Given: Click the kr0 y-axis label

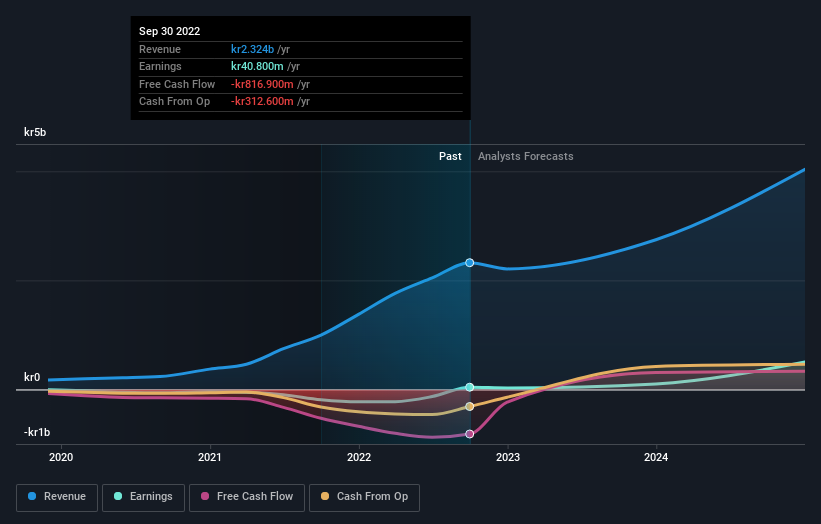Looking at the screenshot, I should (x=32, y=377).
